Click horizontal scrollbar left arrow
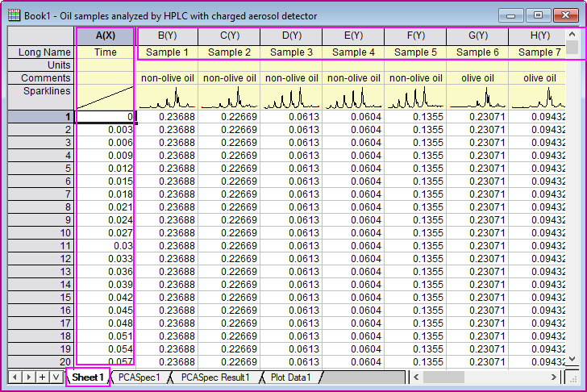Viewport: 587px width, 392px height. coord(416,377)
